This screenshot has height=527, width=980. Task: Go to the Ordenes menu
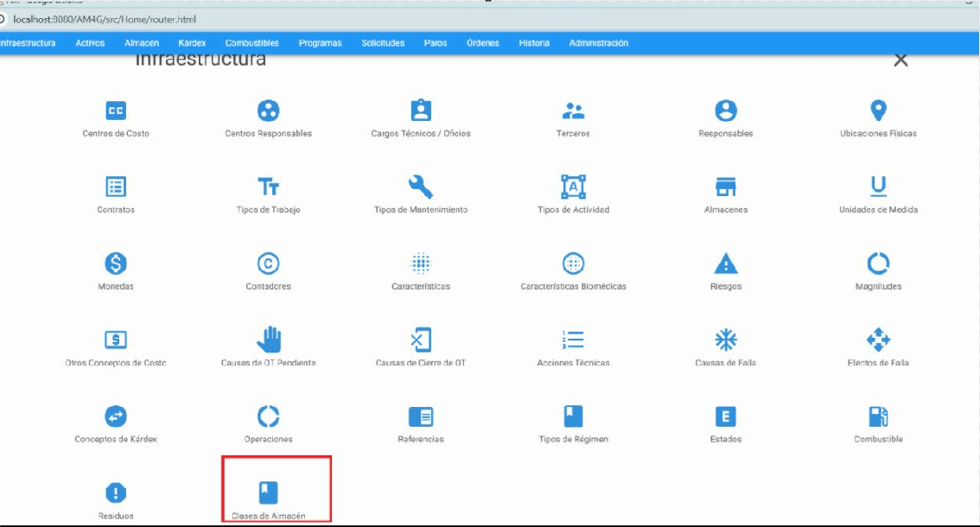[482, 43]
